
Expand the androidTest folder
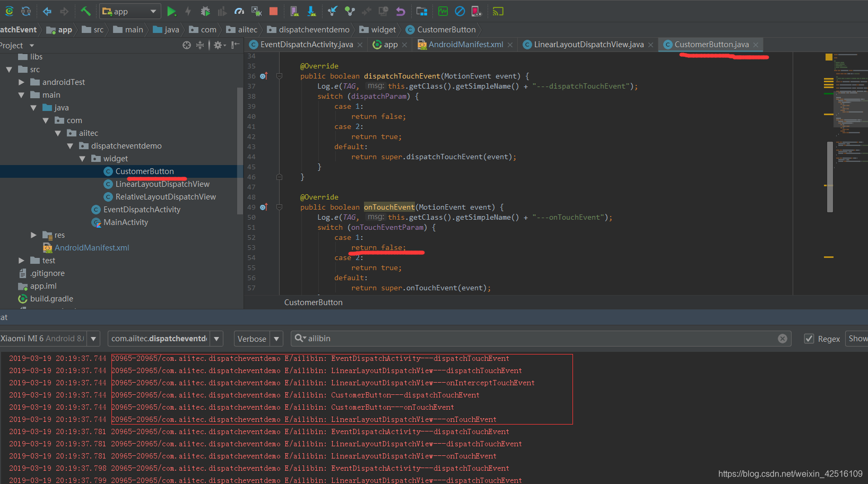[x=21, y=82]
